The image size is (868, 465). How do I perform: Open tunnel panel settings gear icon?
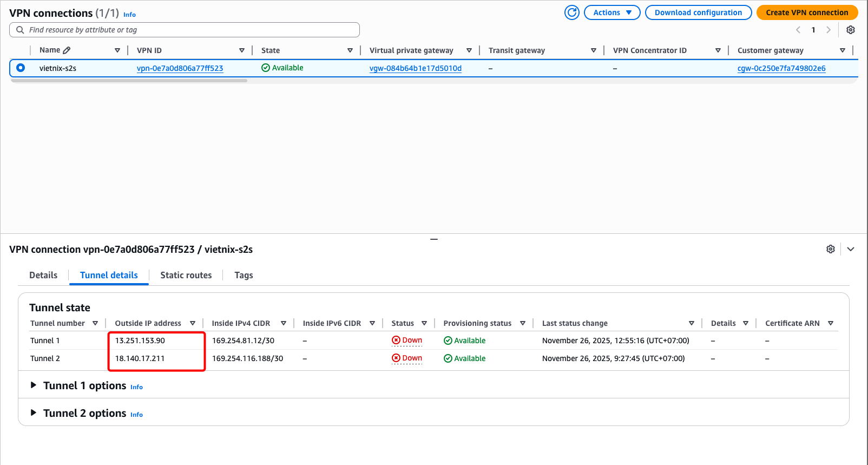[831, 249]
